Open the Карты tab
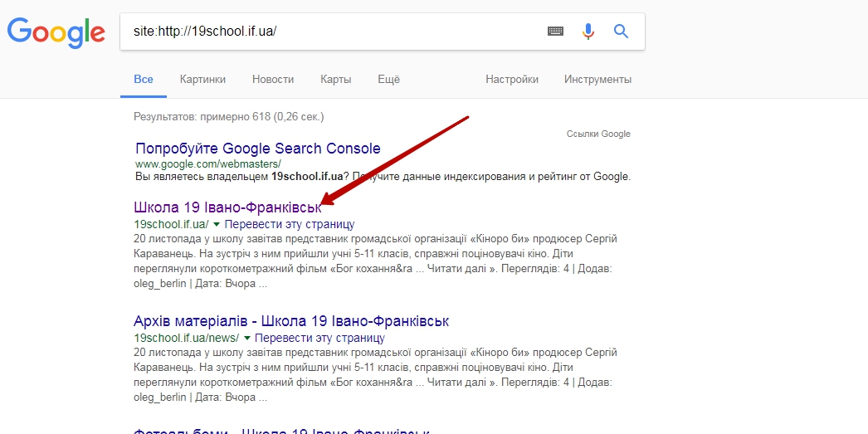The image size is (868, 434). tap(335, 79)
